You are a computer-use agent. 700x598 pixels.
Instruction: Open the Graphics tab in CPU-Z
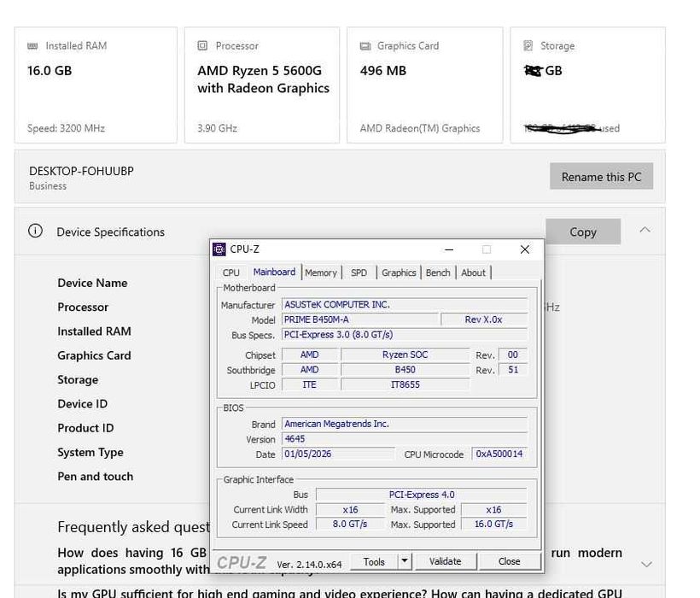pyautogui.click(x=399, y=273)
